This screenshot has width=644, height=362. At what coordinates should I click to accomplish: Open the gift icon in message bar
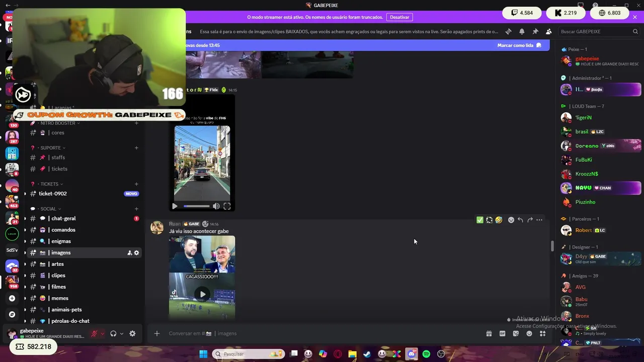[489, 333]
